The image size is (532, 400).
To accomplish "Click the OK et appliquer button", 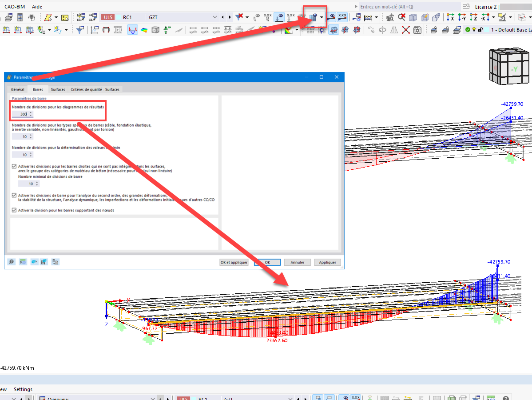I will [234, 262].
